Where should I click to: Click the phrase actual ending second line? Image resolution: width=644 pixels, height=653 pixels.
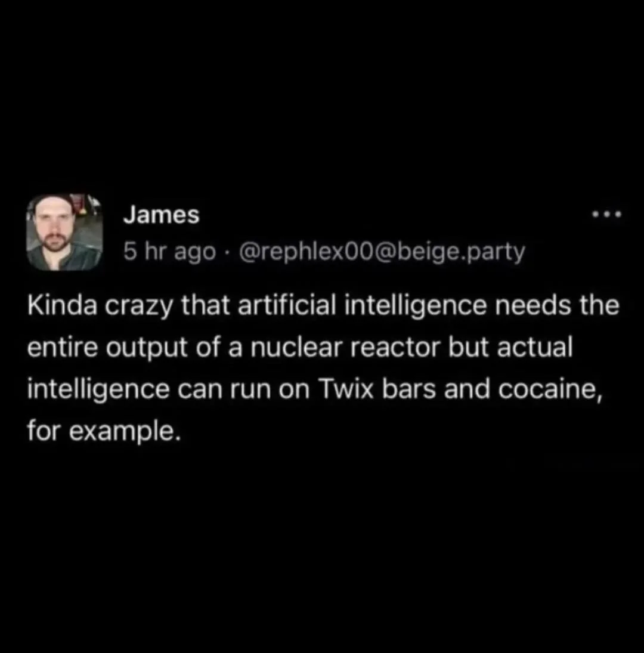coord(535,347)
